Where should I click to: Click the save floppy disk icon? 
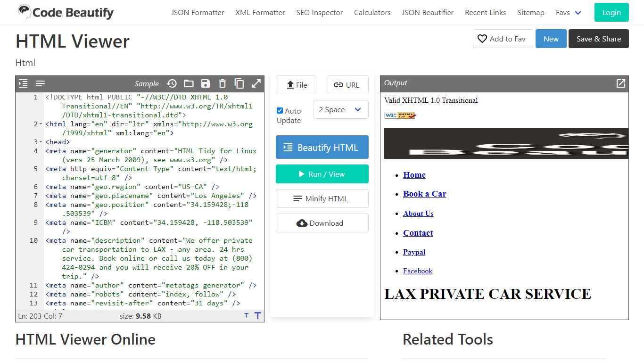click(x=206, y=83)
